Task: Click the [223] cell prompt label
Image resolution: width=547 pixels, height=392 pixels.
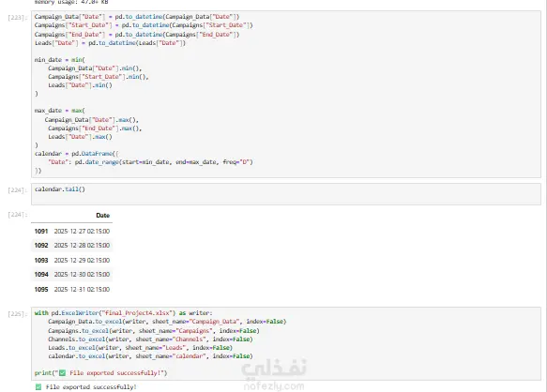Action: [17, 18]
